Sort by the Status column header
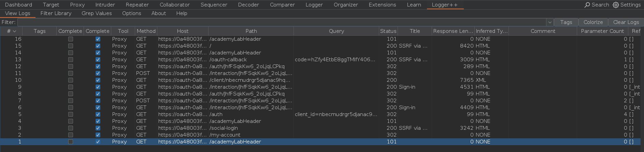 coord(388,31)
